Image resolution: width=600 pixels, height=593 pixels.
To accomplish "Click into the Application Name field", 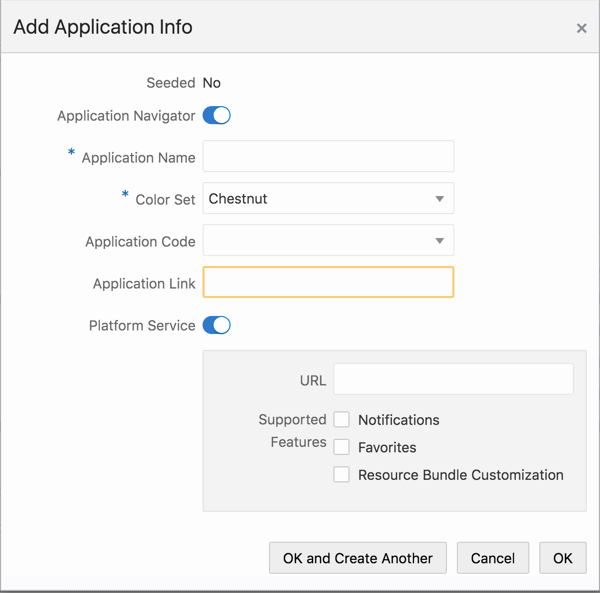I will coord(328,157).
